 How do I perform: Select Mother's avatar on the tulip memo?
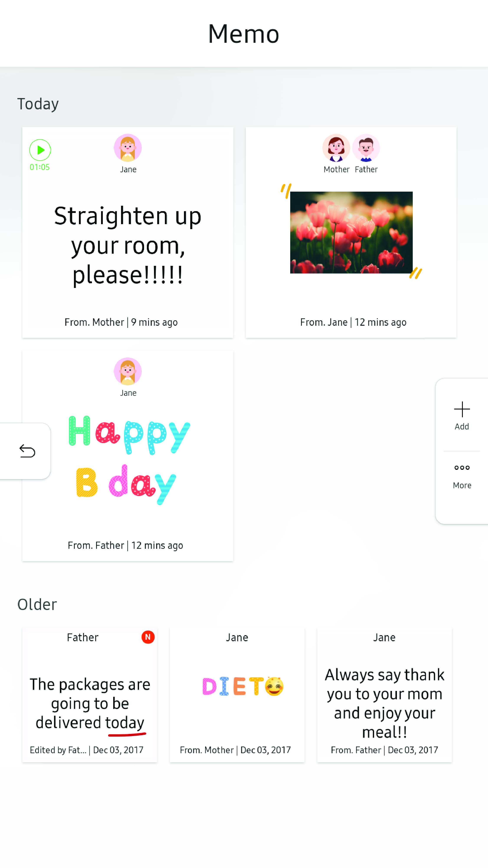coord(336,148)
